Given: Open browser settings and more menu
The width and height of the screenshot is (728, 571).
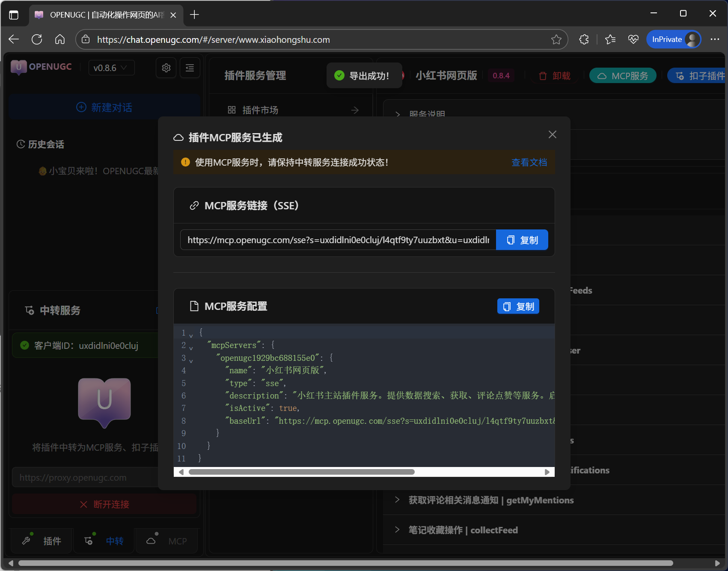Looking at the screenshot, I should pyautogui.click(x=715, y=39).
